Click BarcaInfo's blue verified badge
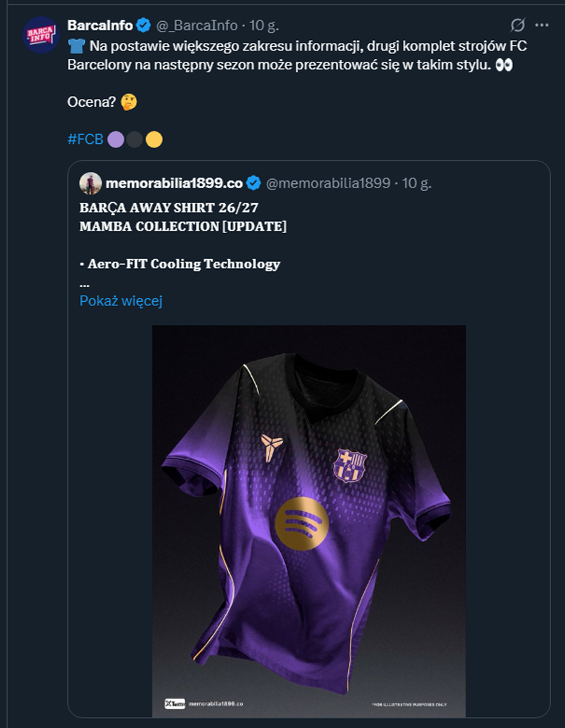 point(144,26)
